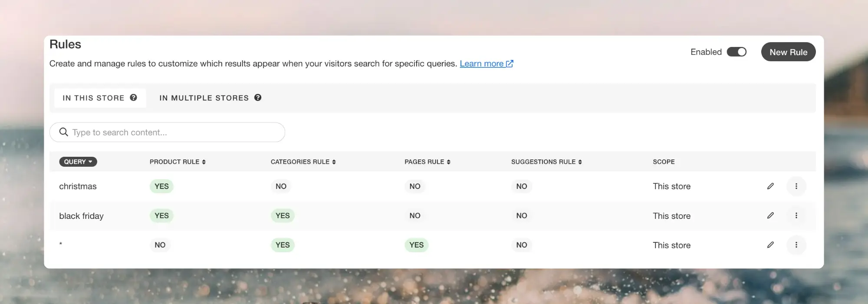This screenshot has height=304, width=868.
Task: Toggle the Enabled switch off
Action: coord(736,52)
